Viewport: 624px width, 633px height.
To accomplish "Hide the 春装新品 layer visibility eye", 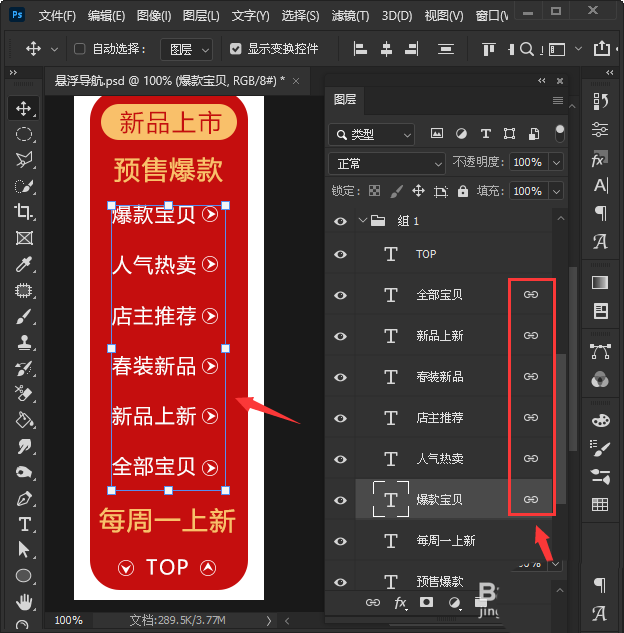I will point(340,377).
